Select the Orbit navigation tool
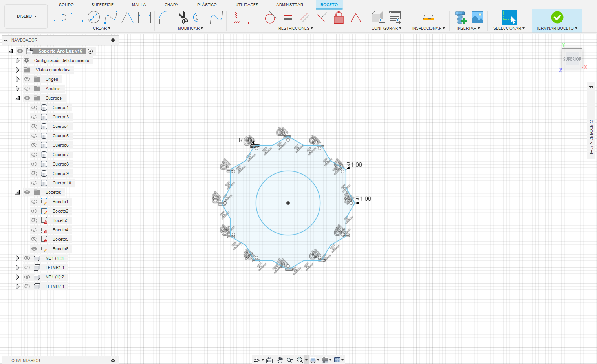597x364 pixels. [256, 360]
